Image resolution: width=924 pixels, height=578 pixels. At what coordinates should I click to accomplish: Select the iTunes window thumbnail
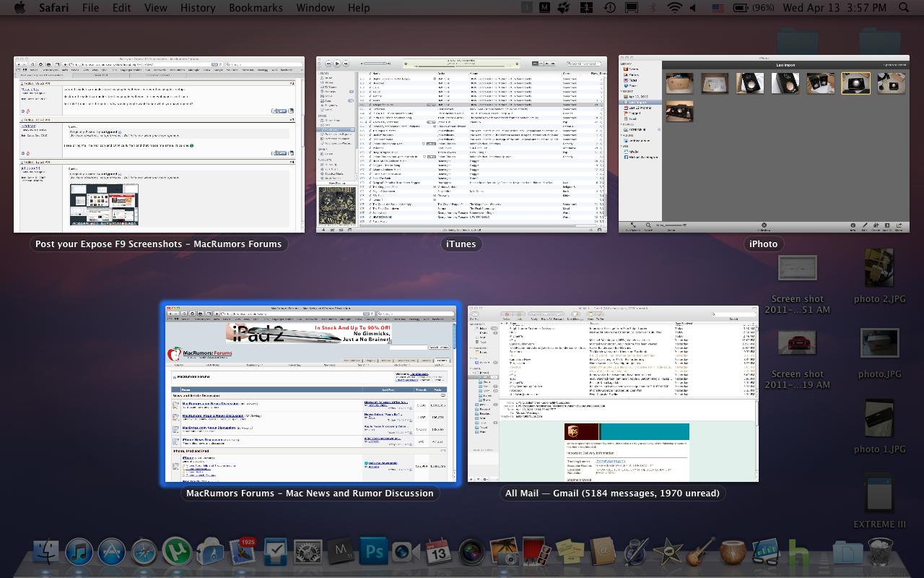pos(461,144)
